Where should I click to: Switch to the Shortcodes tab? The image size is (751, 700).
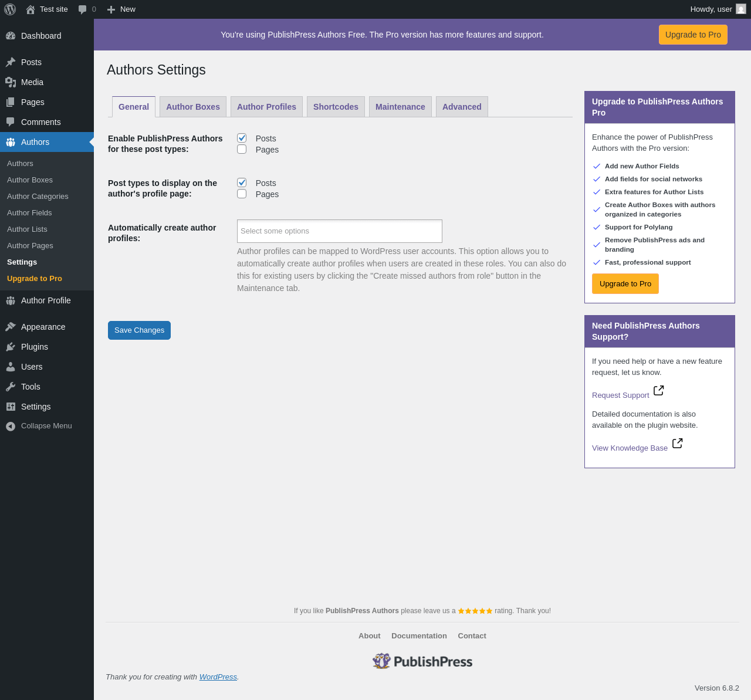coord(336,107)
